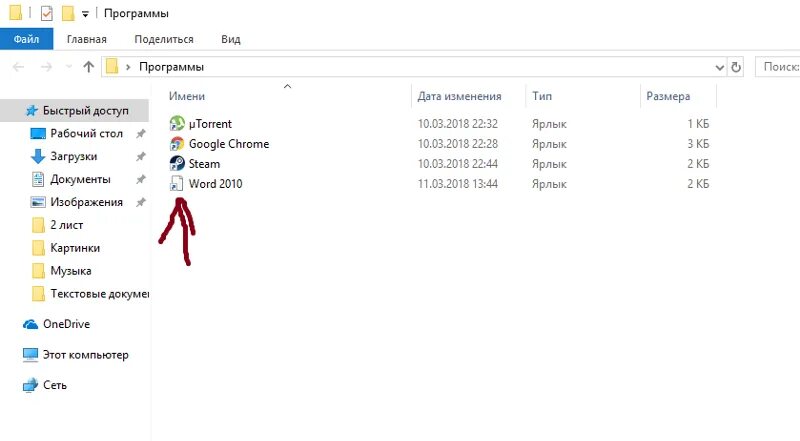
Task: Unpin Документы from Quick access
Action: pyautogui.click(x=140, y=179)
